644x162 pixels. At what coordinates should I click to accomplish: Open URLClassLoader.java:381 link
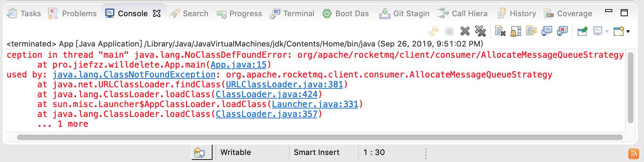tap(284, 85)
